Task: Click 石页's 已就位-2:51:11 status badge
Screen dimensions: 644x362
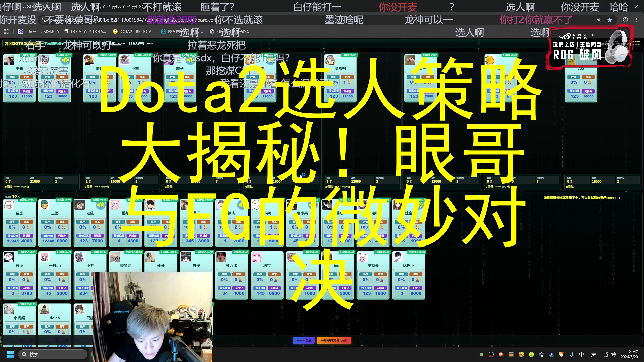Action: click(x=28, y=252)
